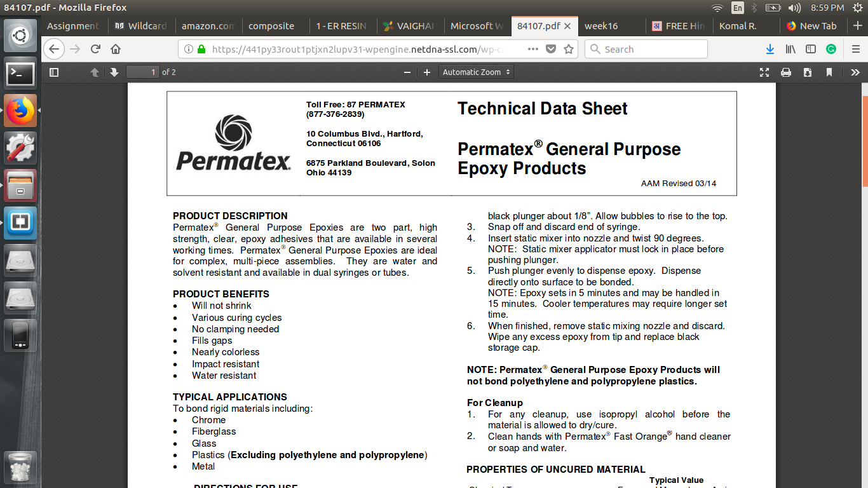Open the Ubuntu Dash search
The height and width of the screenshot is (488, 868).
point(21,36)
